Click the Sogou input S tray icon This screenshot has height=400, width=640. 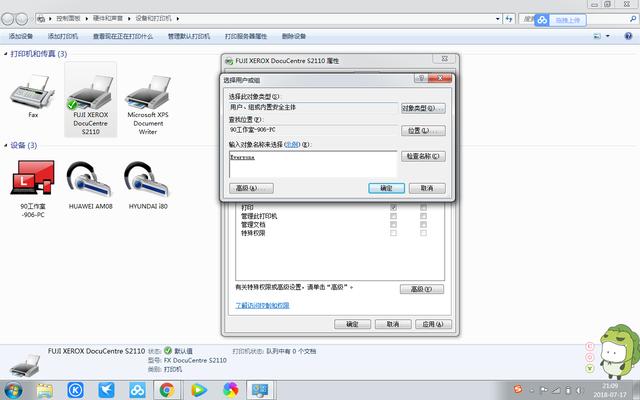click(x=518, y=389)
